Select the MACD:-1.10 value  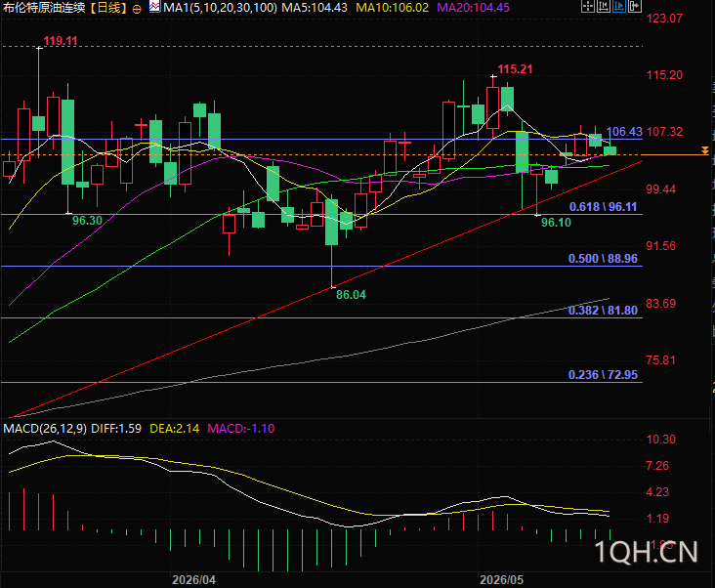(x=240, y=429)
